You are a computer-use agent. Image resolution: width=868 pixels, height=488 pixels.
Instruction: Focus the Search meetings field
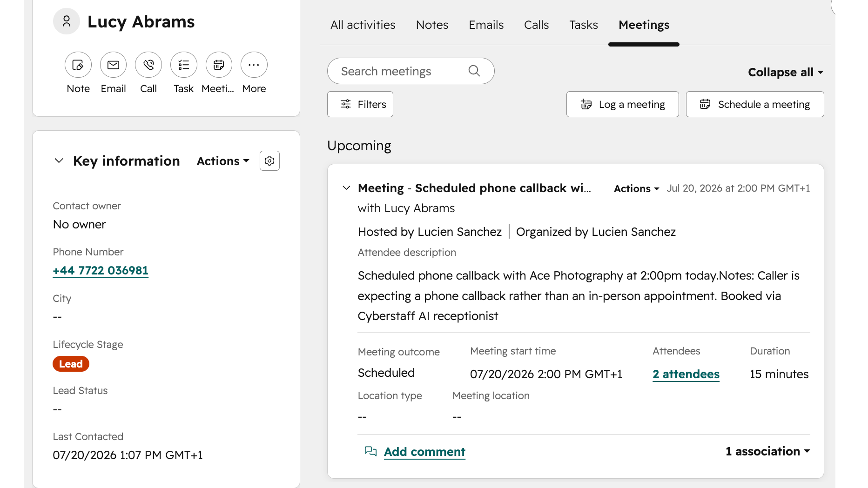click(x=410, y=71)
